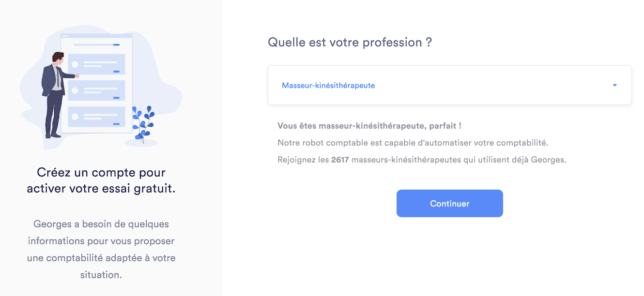
Task: Click the blue plant illustration
Action: pyautogui.click(x=143, y=123)
